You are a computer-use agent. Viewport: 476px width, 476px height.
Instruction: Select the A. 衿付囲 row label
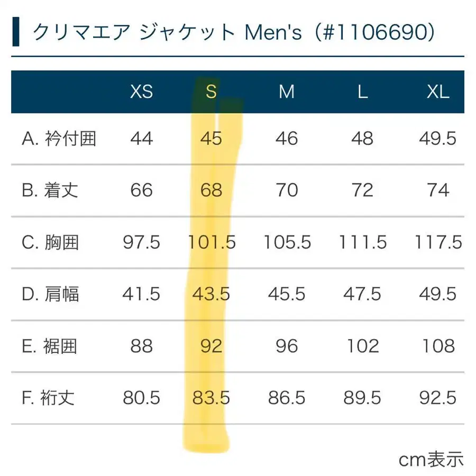coord(59,139)
